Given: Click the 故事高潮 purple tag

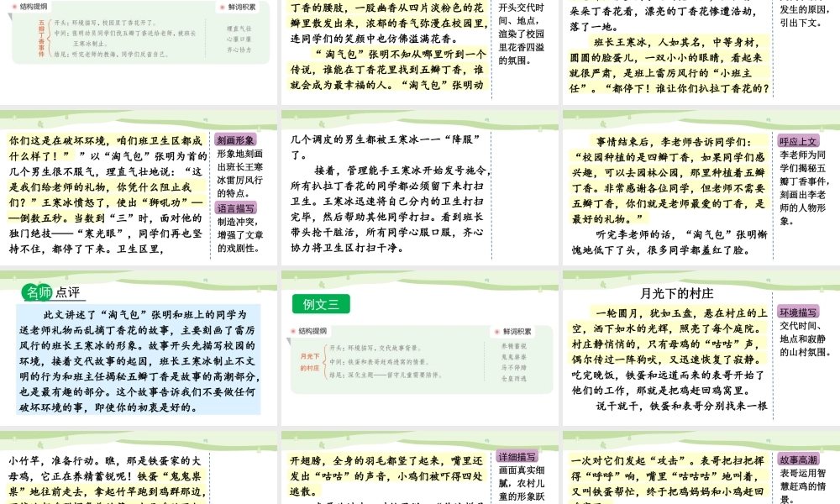Looking at the screenshot, I should [798, 459].
